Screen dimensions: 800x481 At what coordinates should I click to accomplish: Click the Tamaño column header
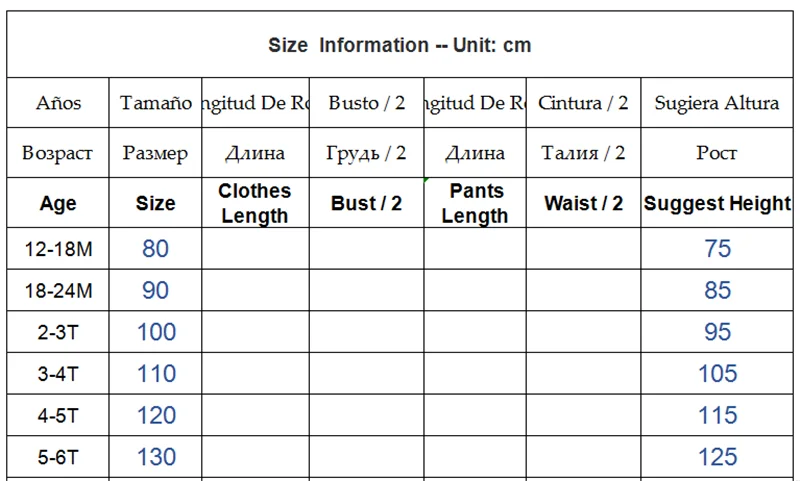point(155,103)
